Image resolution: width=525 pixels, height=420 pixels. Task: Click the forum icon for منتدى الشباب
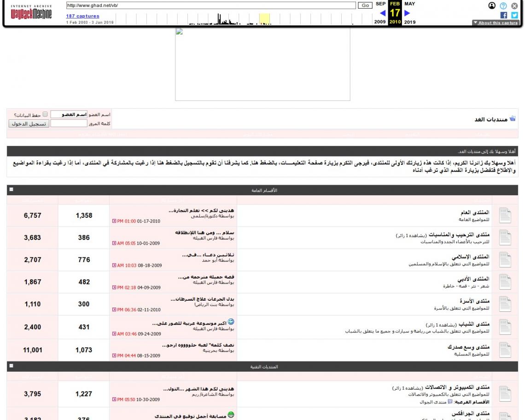[x=505, y=327]
